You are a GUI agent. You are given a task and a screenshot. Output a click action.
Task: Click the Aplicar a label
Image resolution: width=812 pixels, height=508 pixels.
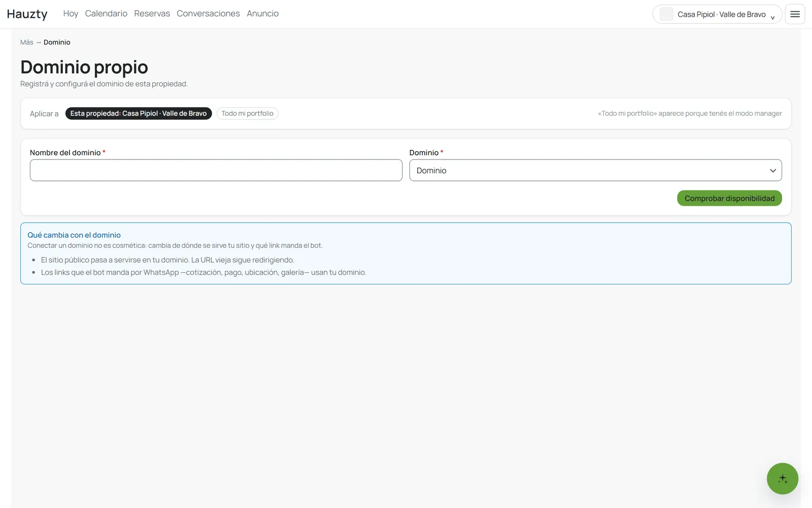(x=44, y=114)
